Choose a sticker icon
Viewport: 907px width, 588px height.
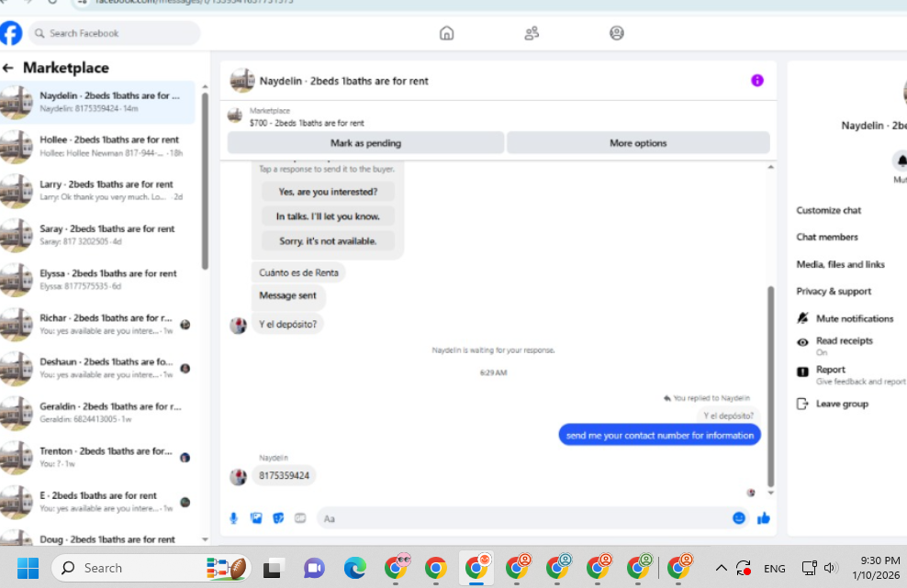(278, 518)
